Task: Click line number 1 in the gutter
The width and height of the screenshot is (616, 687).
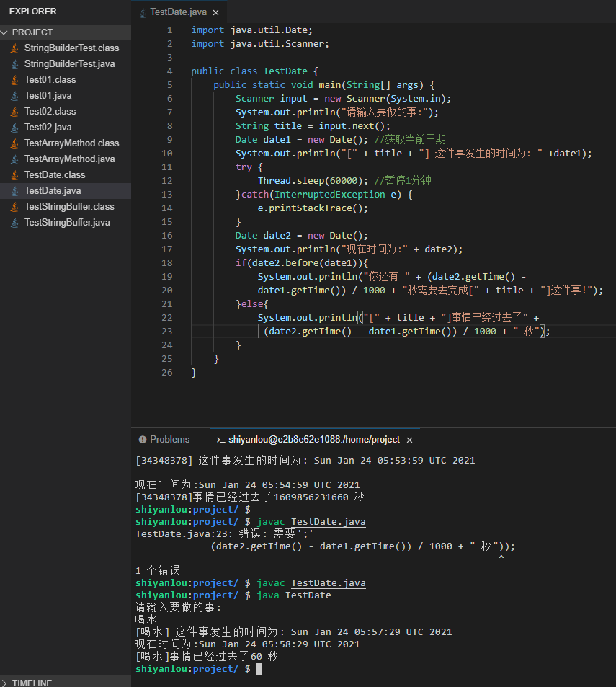Action: [x=169, y=30]
